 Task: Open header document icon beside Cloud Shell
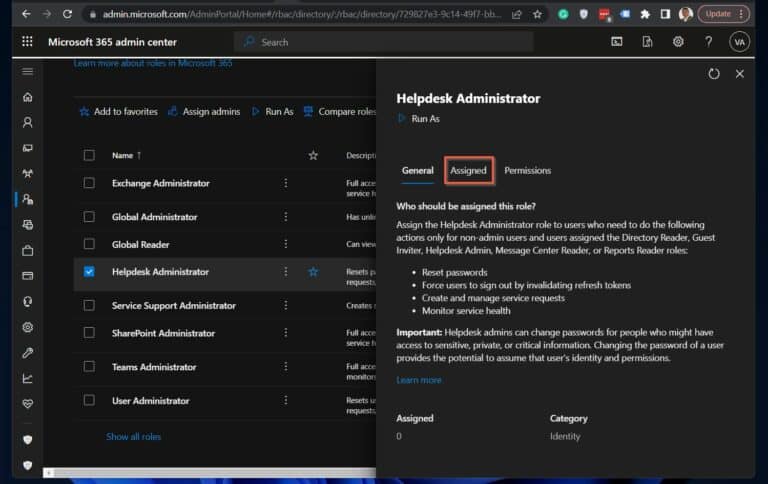tap(647, 42)
